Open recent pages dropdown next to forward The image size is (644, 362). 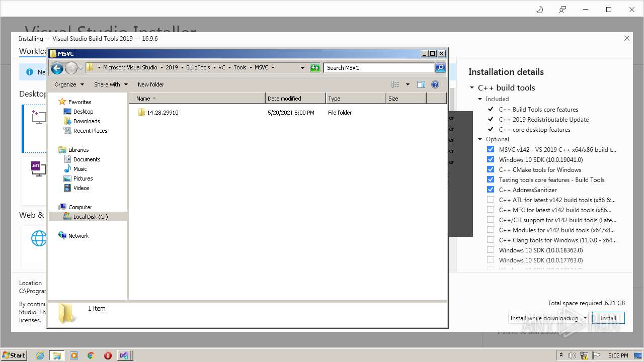click(81, 68)
